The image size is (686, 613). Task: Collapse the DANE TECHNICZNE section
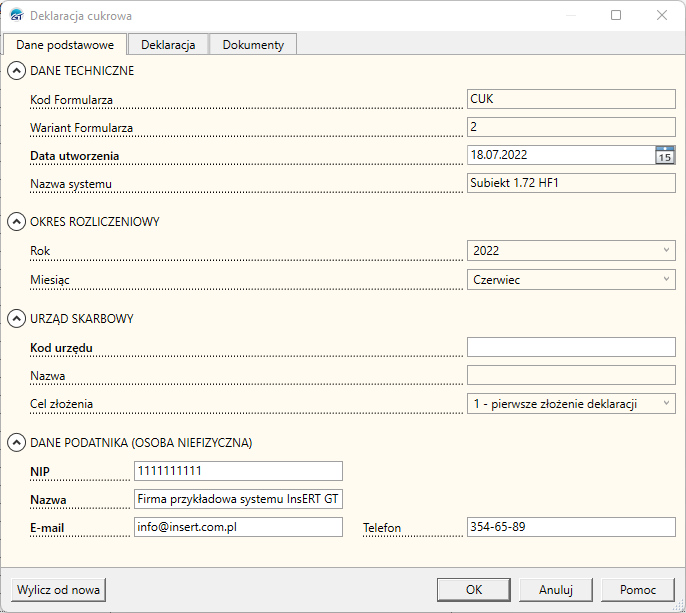point(17,71)
